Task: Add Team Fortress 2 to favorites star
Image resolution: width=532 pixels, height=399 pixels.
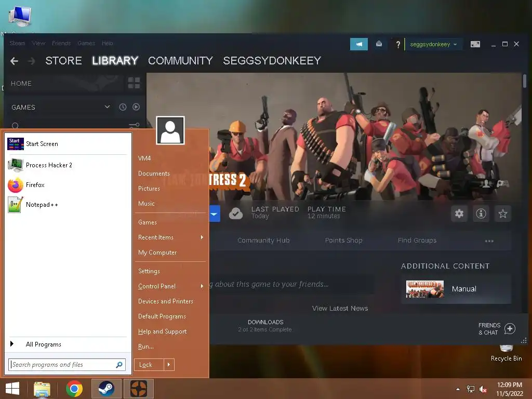Action: click(x=502, y=214)
